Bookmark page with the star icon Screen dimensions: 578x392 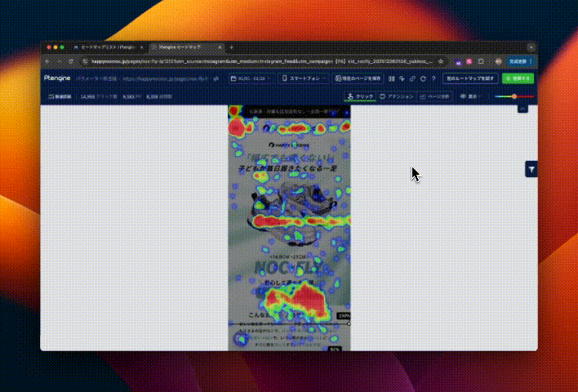click(441, 61)
